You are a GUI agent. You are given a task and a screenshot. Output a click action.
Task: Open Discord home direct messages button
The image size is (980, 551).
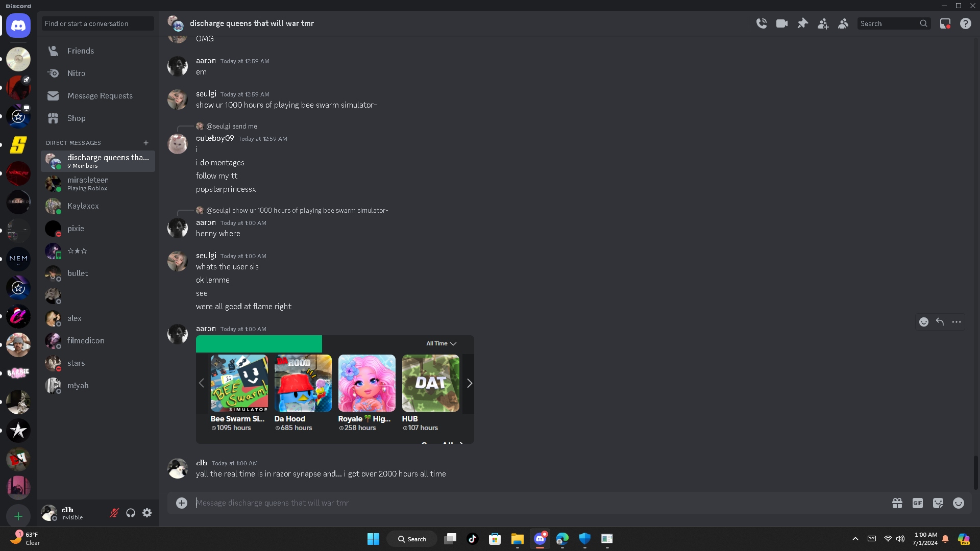(18, 26)
